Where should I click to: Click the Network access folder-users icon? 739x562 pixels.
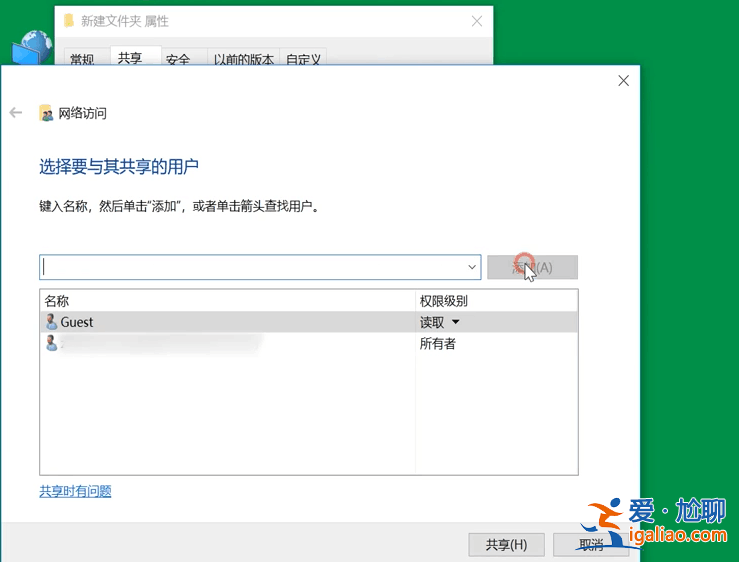46,113
